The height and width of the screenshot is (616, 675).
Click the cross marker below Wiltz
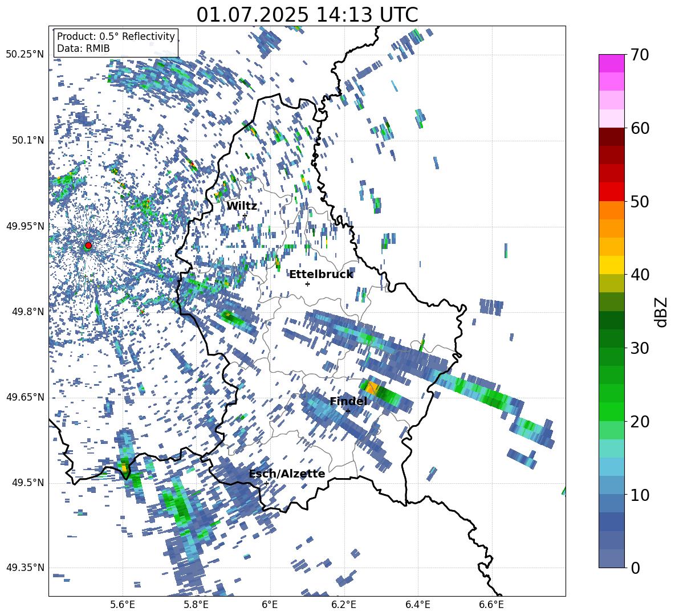pyautogui.click(x=245, y=215)
